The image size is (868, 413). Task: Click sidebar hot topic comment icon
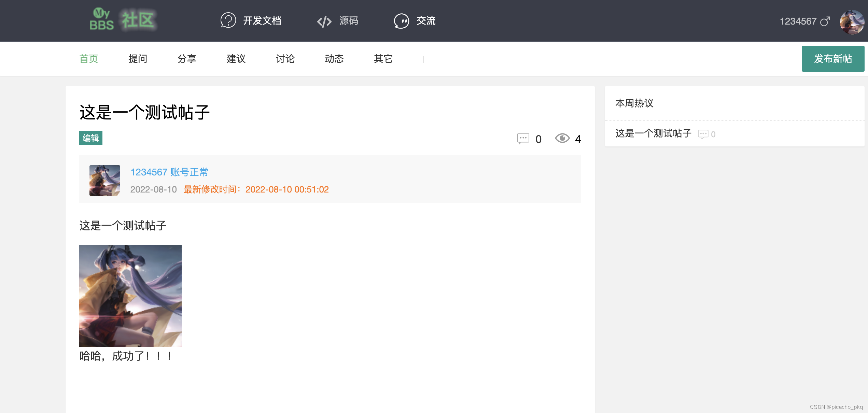click(x=703, y=134)
